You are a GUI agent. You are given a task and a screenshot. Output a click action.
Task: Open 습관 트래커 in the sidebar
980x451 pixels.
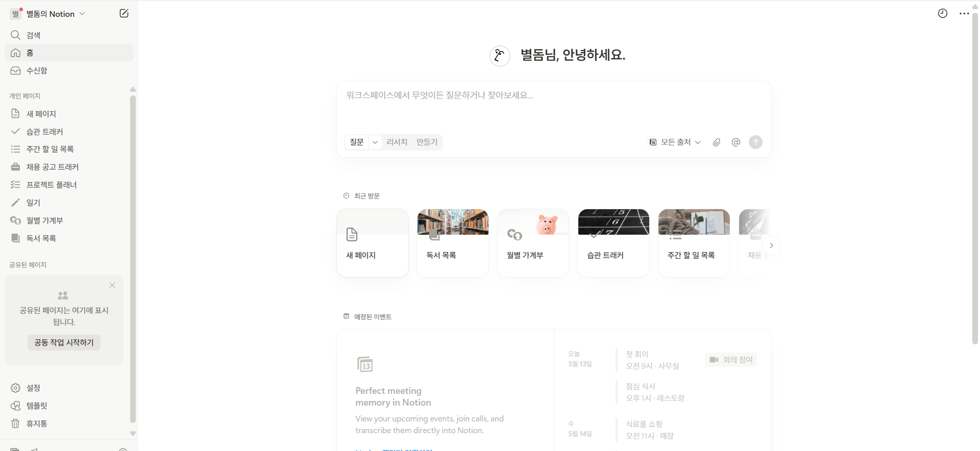tap(67, 132)
